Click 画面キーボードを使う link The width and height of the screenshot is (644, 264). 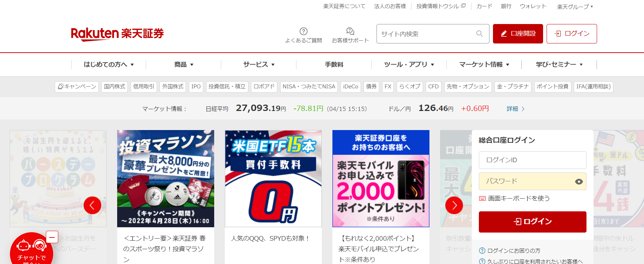coord(519,198)
